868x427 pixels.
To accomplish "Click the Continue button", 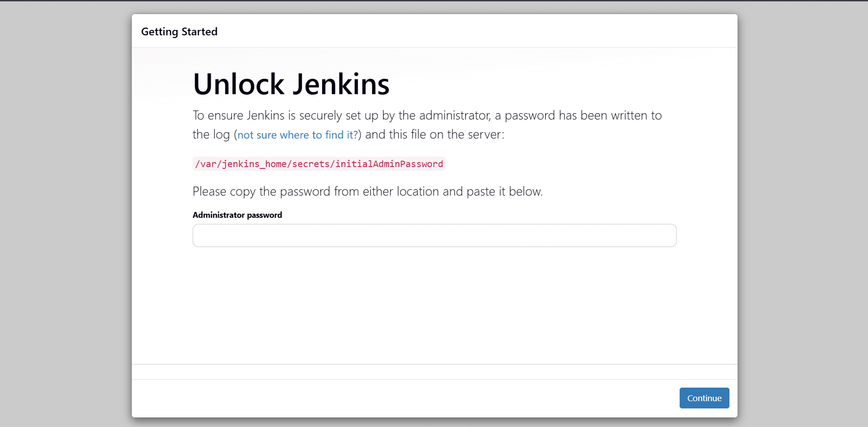I will (704, 398).
